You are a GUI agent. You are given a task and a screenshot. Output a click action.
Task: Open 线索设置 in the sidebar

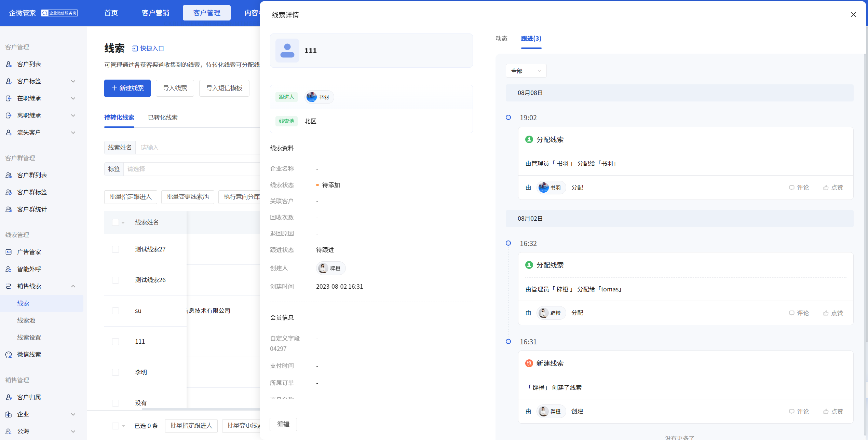point(29,338)
